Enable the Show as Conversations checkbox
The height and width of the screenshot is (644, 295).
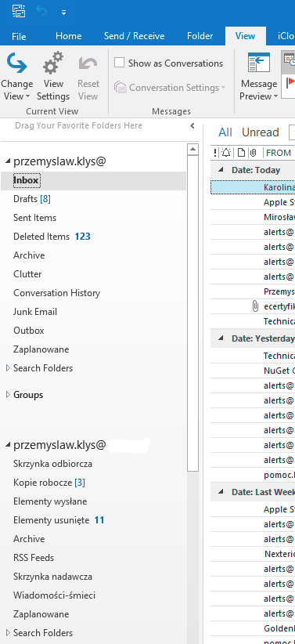click(x=119, y=63)
